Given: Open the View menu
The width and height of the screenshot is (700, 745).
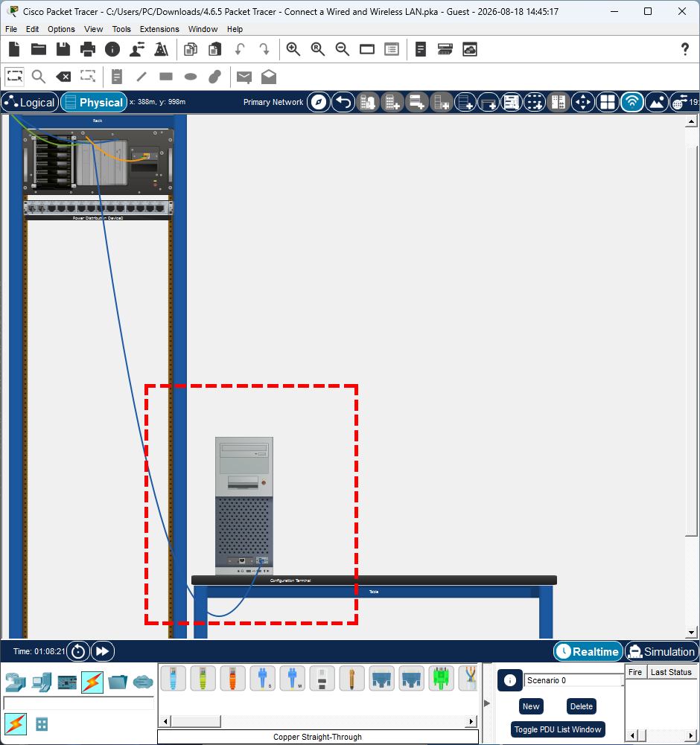Looking at the screenshot, I should 94,29.
